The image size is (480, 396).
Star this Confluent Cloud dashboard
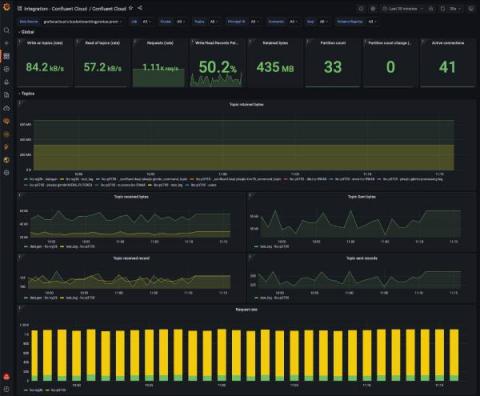(131, 8)
